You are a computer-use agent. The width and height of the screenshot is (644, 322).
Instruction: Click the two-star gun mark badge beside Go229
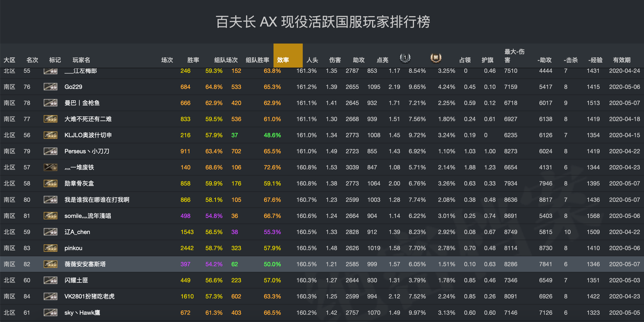(50, 87)
